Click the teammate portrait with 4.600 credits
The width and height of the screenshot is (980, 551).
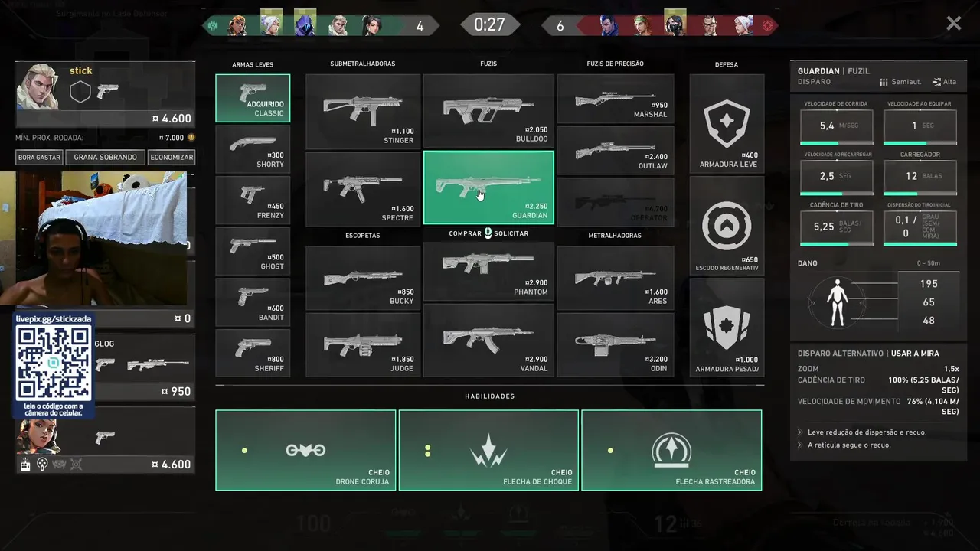point(38,437)
